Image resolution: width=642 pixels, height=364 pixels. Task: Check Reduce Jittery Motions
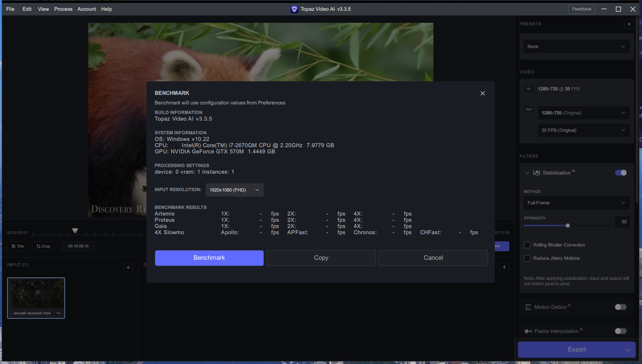tap(527, 258)
